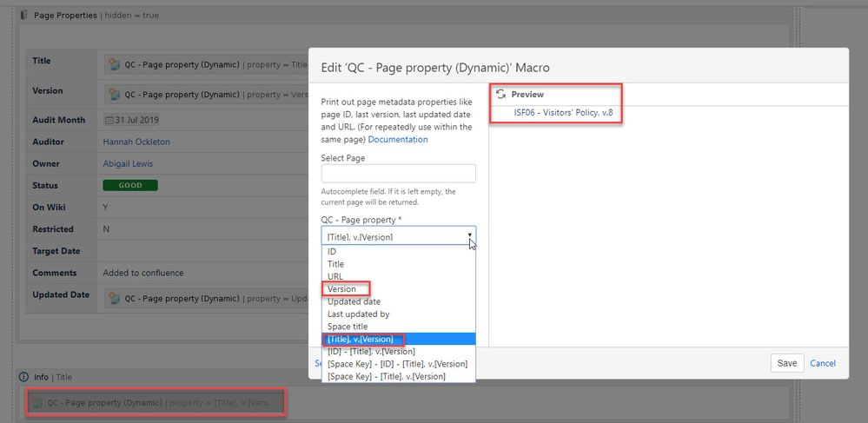Select Title in the property list
The height and width of the screenshot is (423, 868).
(399, 264)
